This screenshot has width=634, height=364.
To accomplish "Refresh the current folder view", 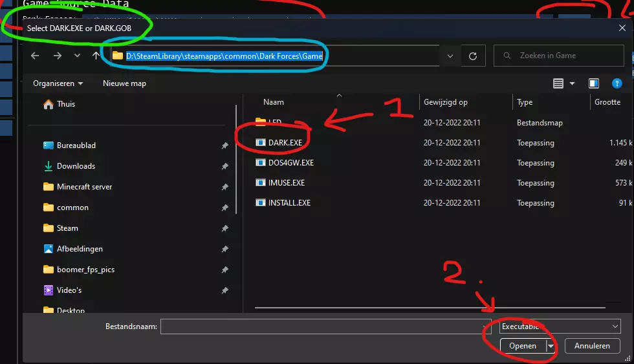I will (x=473, y=56).
